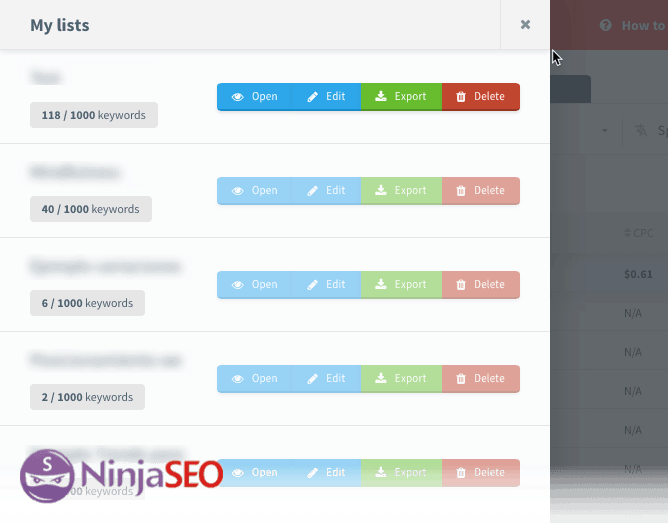Delete the list with 40 keywords

[x=481, y=191]
